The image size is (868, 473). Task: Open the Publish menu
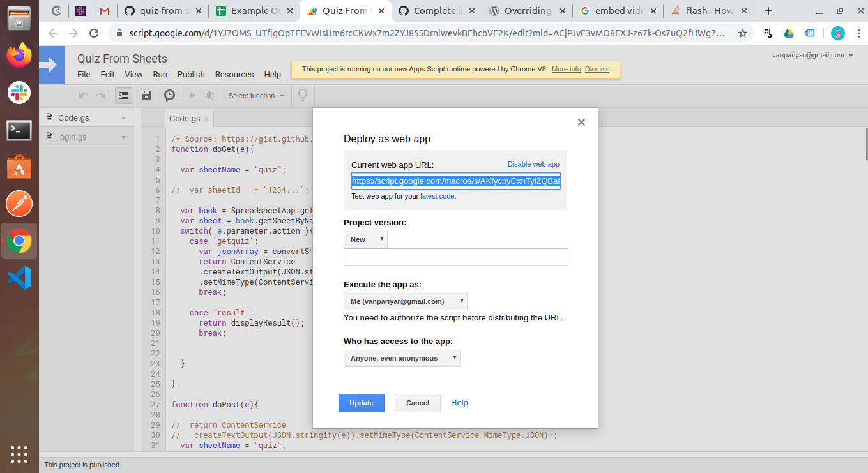click(191, 74)
